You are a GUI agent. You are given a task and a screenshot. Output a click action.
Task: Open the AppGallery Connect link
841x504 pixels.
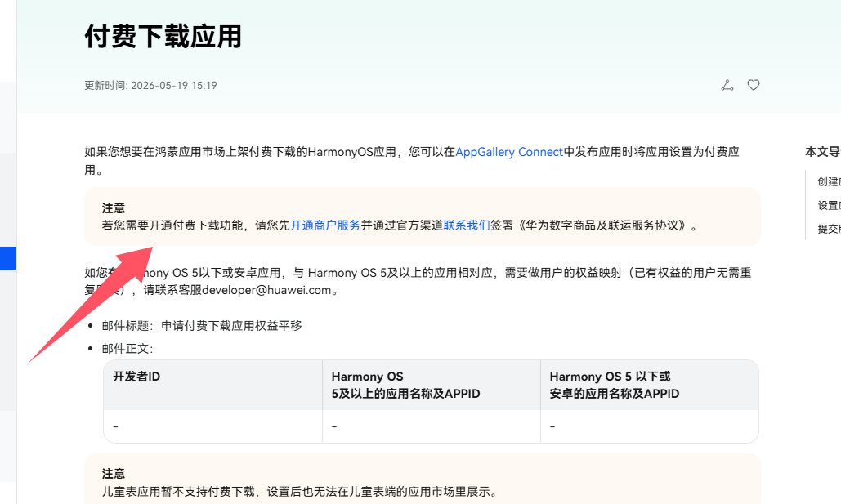pyautogui.click(x=509, y=152)
